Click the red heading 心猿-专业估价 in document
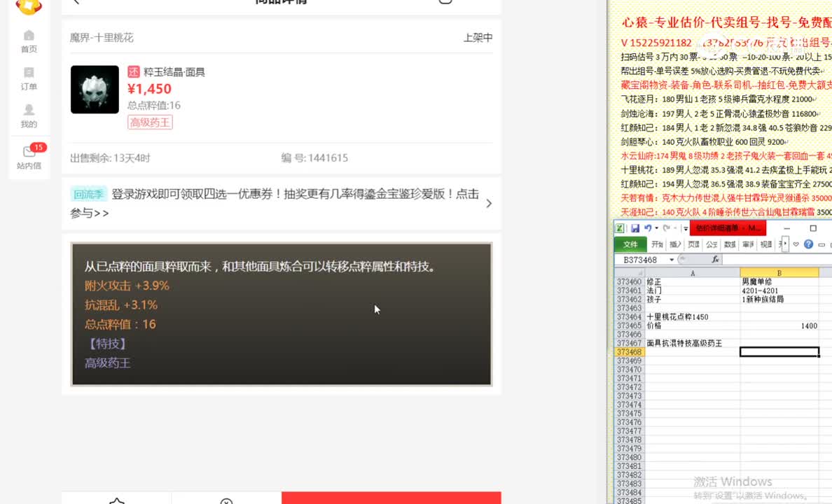The width and height of the screenshot is (832, 504). pos(726,22)
